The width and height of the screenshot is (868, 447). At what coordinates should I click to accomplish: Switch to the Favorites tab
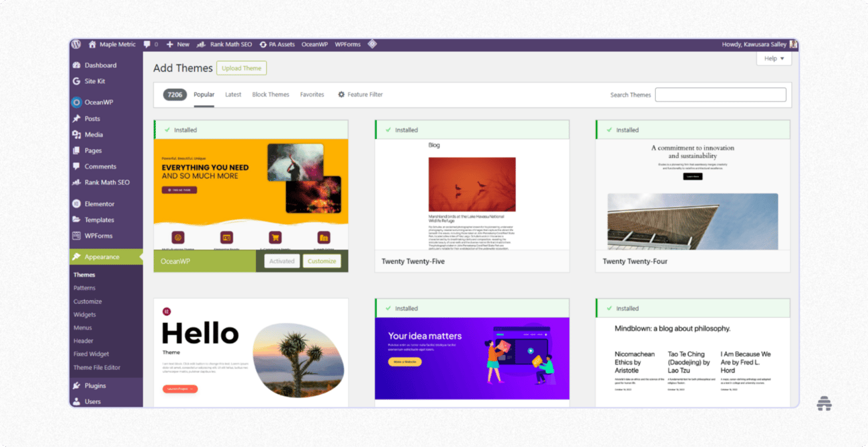tap(312, 95)
